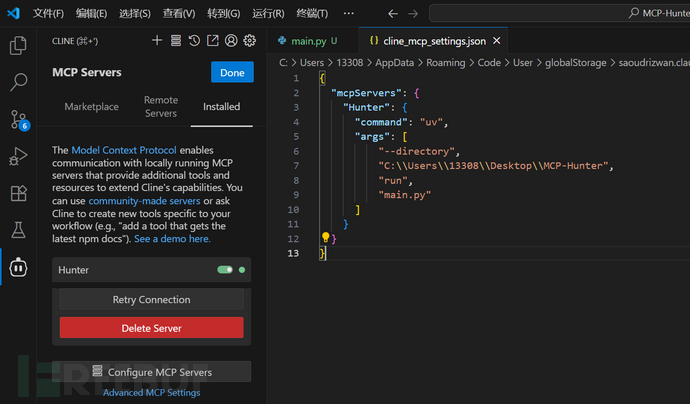Viewport: 690px width, 404px height.
Task: Click the Users breadcrumb segment
Action: (x=312, y=63)
